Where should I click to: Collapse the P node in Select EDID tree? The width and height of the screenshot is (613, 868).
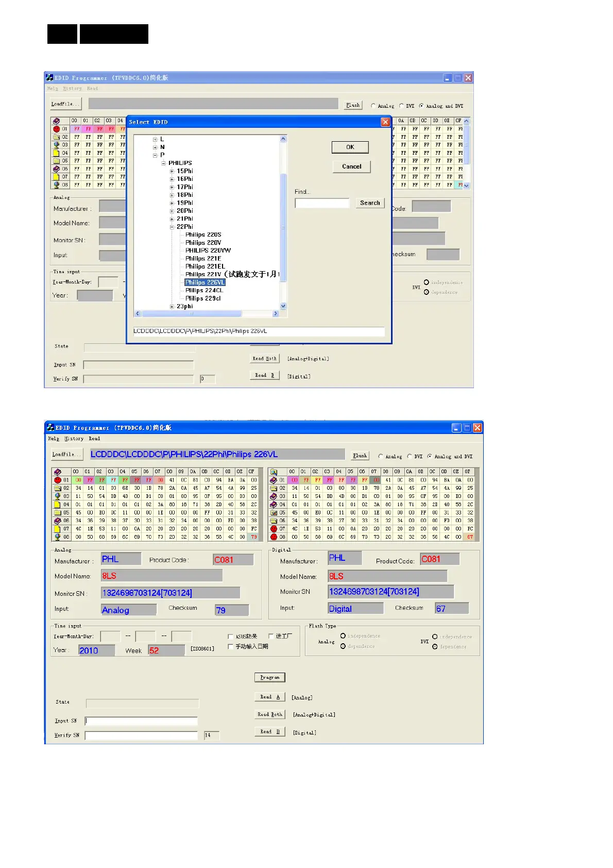coord(155,155)
